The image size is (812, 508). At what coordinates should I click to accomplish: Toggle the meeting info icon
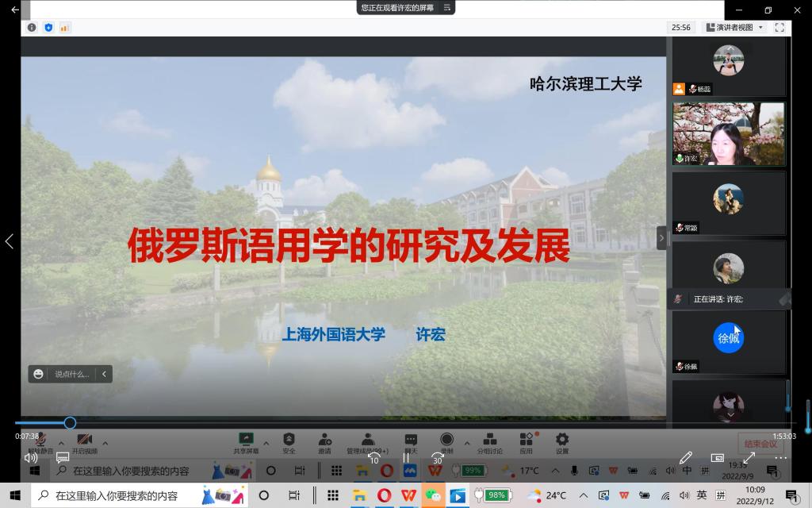click(32, 27)
